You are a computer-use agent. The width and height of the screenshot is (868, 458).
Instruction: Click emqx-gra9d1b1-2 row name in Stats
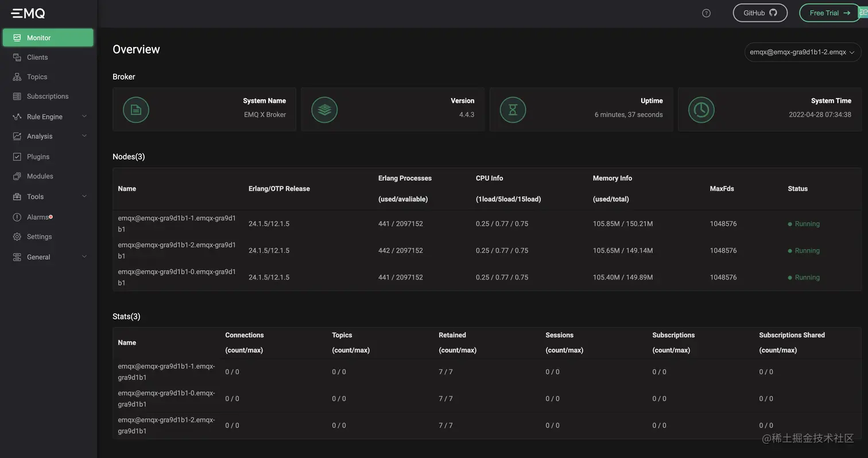[x=166, y=425]
